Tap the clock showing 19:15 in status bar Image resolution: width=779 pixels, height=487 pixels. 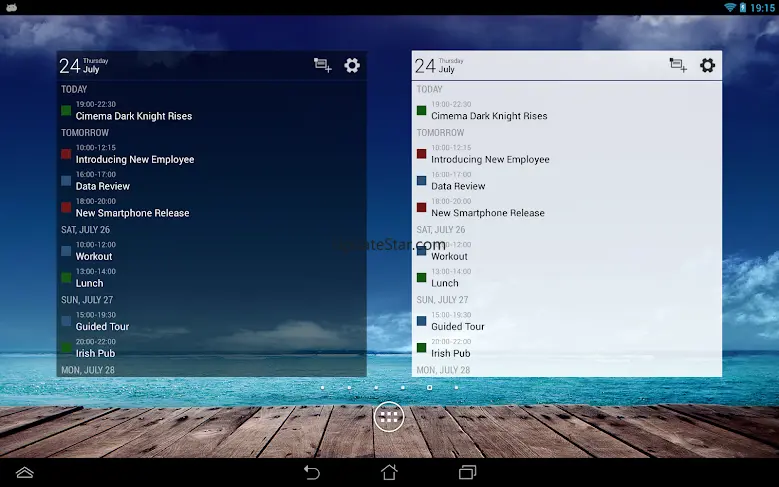coord(762,7)
